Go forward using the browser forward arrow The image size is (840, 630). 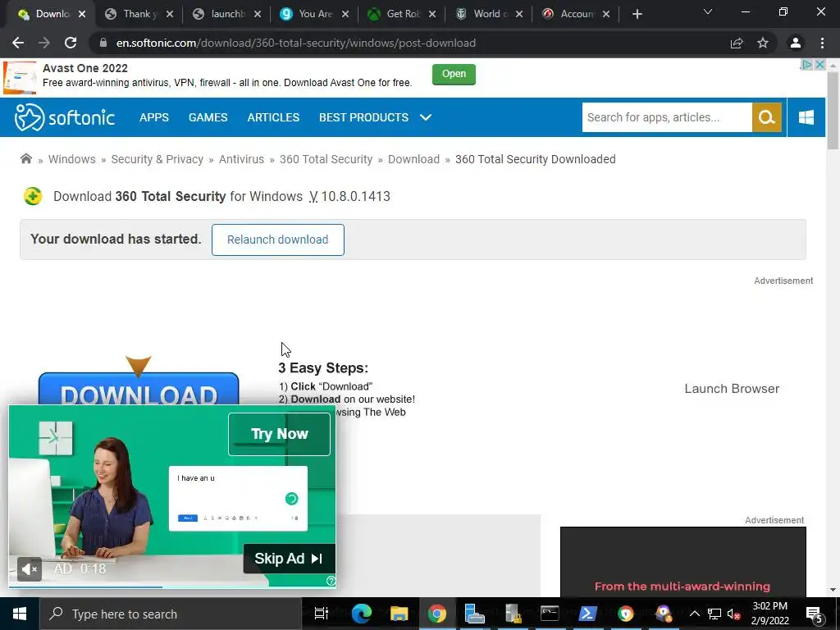click(x=44, y=43)
